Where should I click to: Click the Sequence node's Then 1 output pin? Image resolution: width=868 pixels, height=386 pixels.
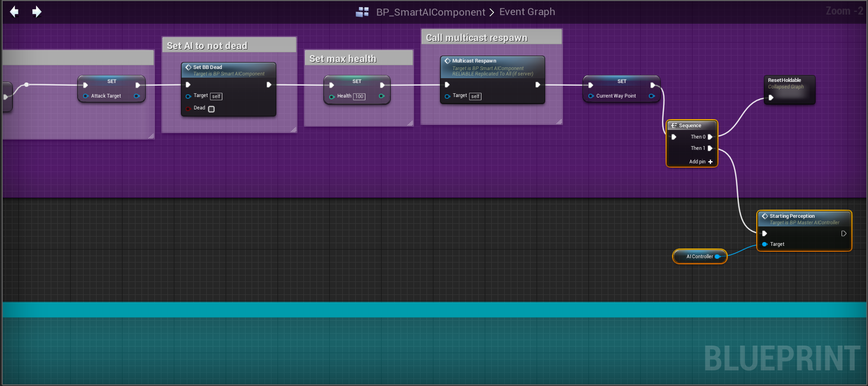pyautogui.click(x=710, y=148)
